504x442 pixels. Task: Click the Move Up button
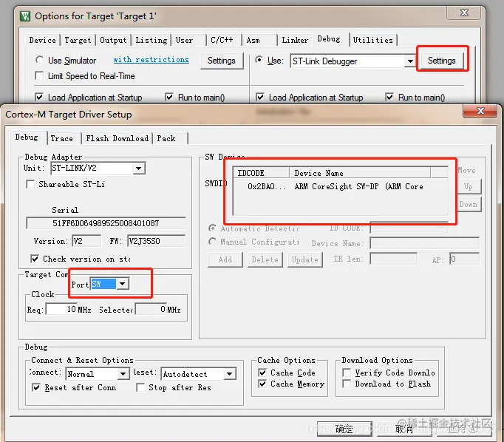point(468,187)
